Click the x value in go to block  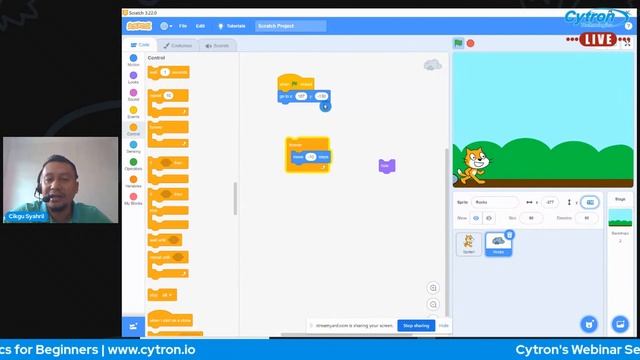(x=301, y=96)
